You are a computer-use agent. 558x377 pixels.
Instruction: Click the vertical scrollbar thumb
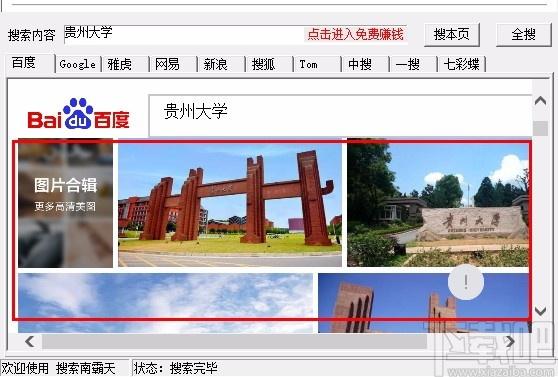pyautogui.click(x=541, y=128)
